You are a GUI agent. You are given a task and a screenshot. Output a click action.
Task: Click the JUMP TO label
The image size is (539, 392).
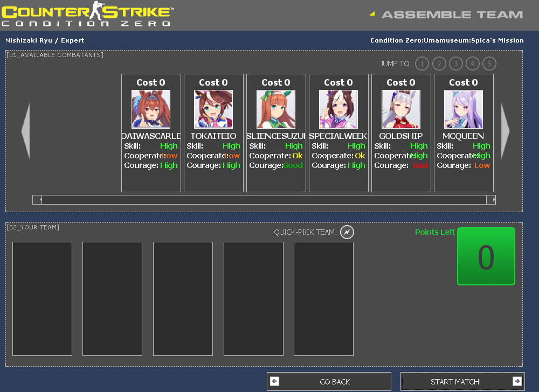point(396,64)
